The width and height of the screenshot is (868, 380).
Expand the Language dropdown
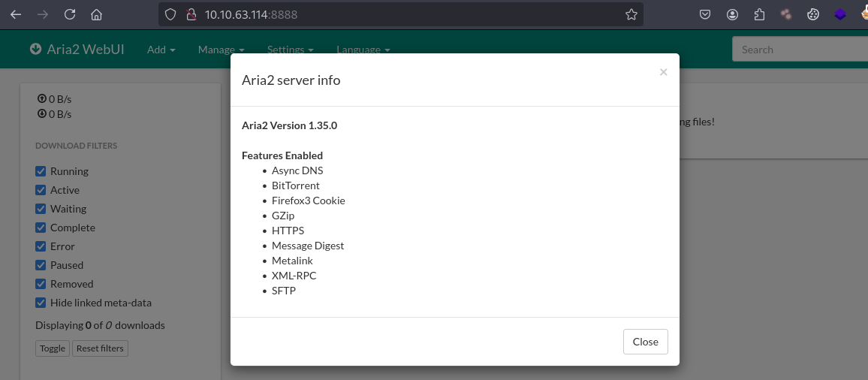[x=363, y=50]
